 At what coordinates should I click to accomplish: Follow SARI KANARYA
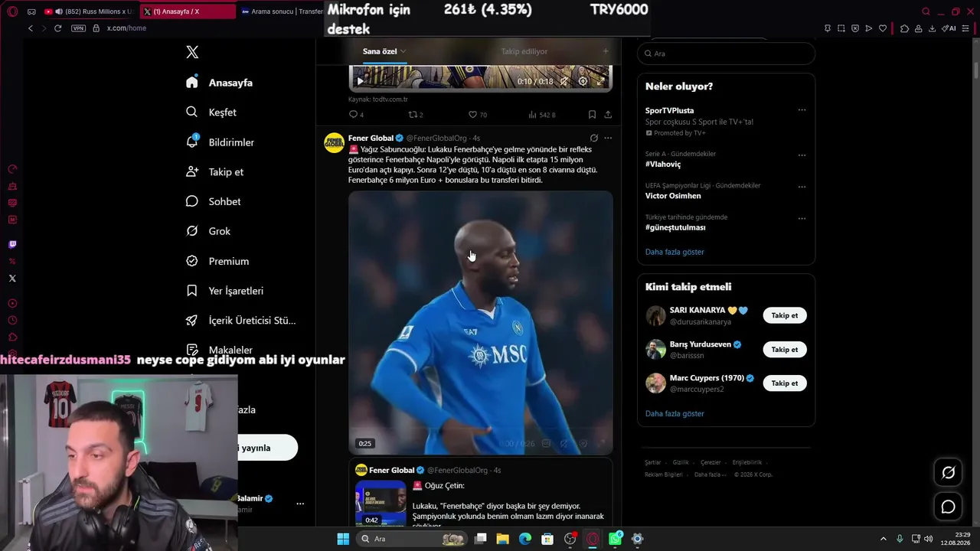pyautogui.click(x=784, y=315)
